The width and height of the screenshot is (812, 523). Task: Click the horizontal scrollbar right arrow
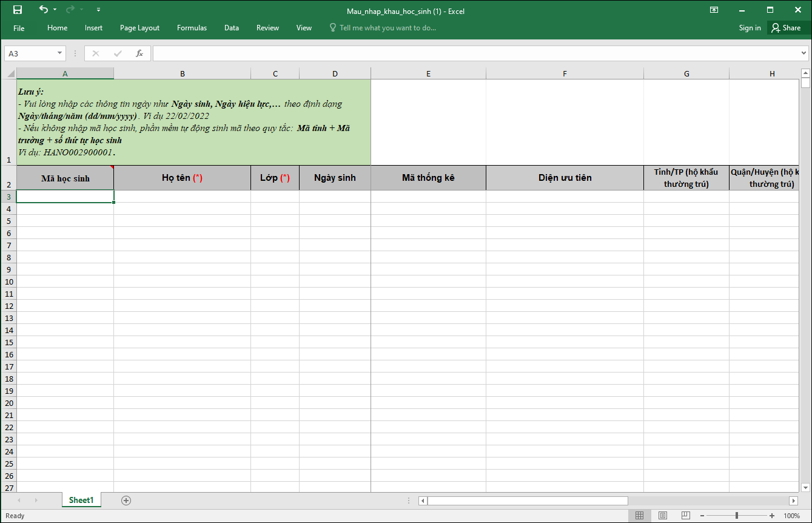pyautogui.click(x=793, y=501)
